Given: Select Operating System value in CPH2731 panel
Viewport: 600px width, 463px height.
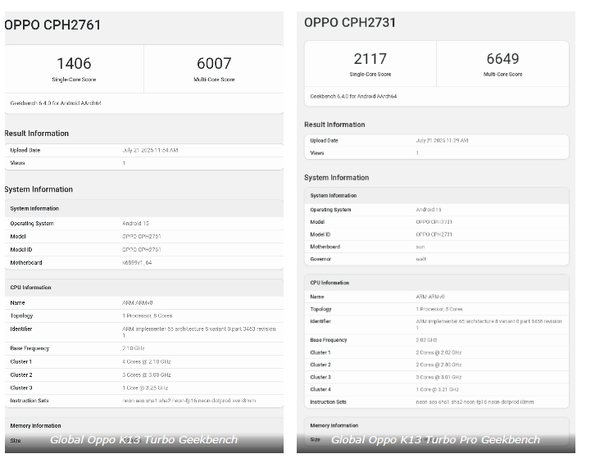Looking at the screenshot, I should click(x=429, y=209).
